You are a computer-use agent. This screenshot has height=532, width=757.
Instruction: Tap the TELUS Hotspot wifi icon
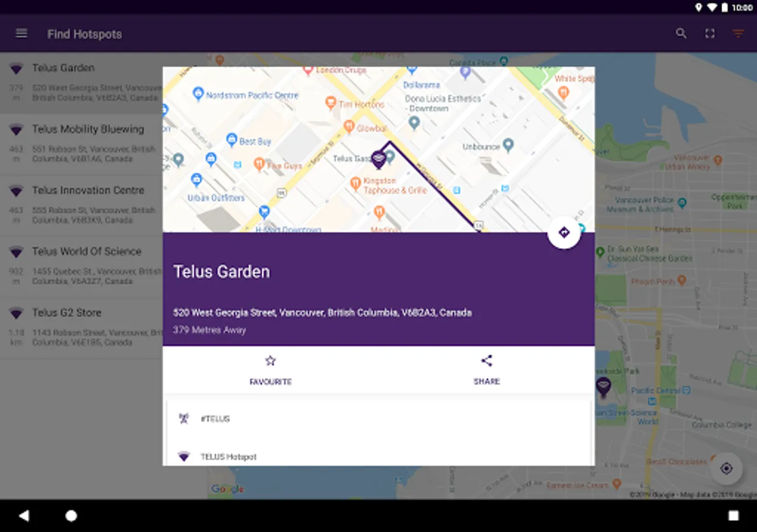pos(184,456)
